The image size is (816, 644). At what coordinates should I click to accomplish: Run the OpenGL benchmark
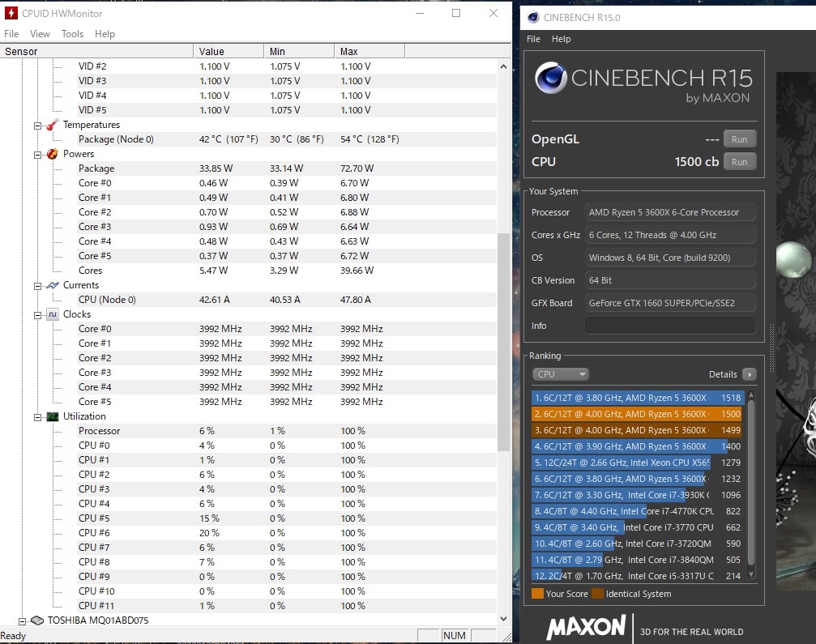(x=739, y=139)
